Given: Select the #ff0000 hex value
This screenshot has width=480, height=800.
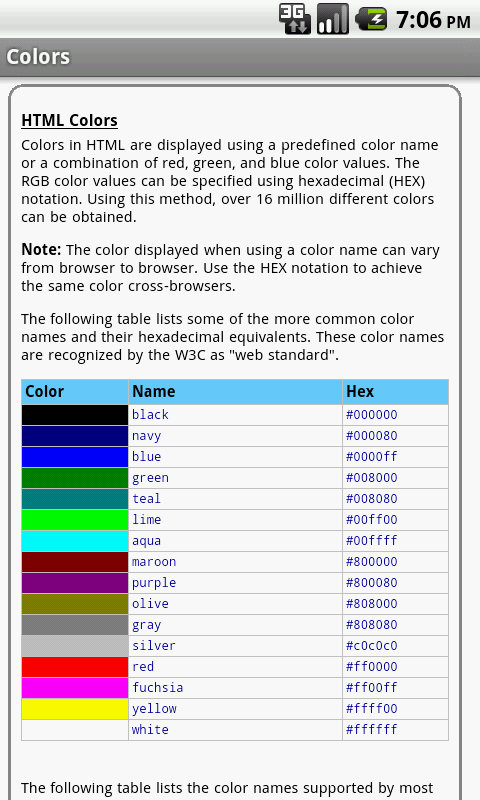Looking at the screenshot, I should [x=371, y=666].
